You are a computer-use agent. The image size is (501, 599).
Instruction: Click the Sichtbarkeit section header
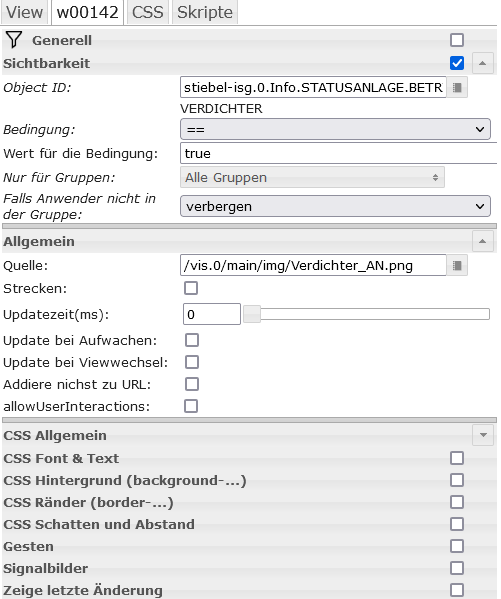47,63
